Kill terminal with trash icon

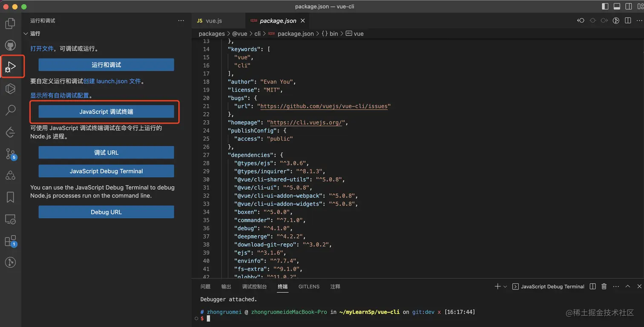604,286
